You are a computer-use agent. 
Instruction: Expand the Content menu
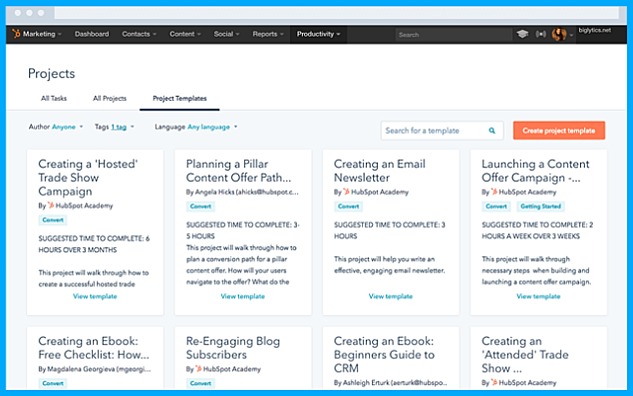[185, 34]
